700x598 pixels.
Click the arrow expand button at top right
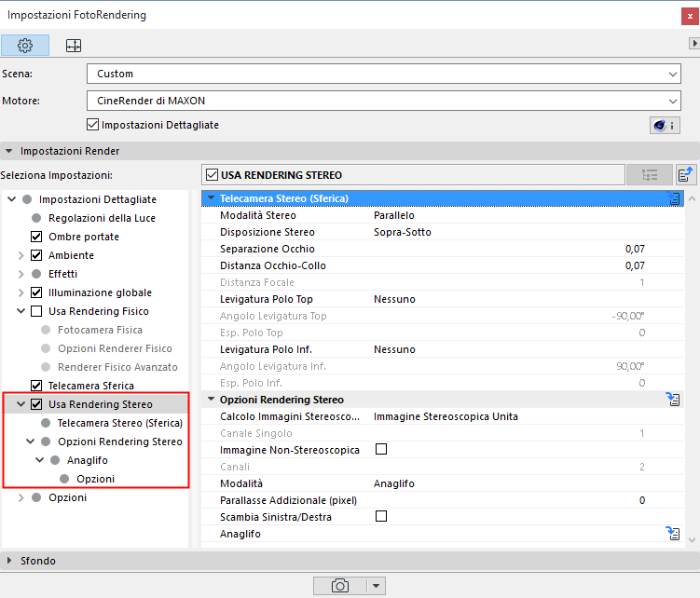click(x=694, y=43)
